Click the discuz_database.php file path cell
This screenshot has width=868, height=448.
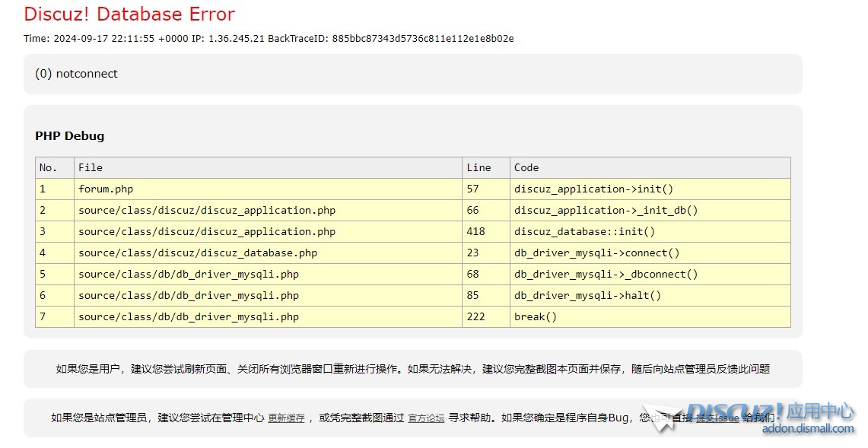(198, 253)
